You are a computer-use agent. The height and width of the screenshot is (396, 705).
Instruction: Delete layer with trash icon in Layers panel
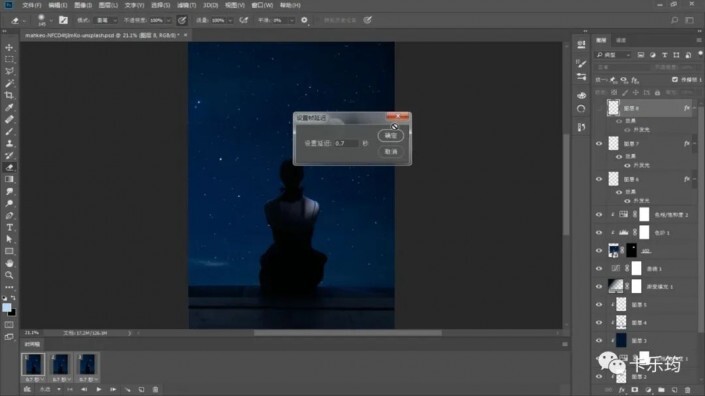[x=687, y=390]
